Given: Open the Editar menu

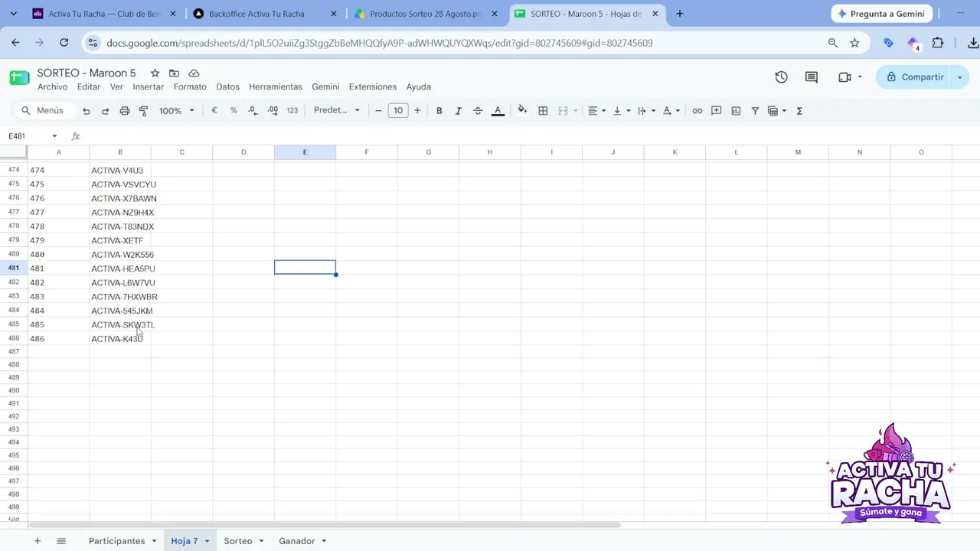Looking at the screenshot, I should click(x=89, y=86).
